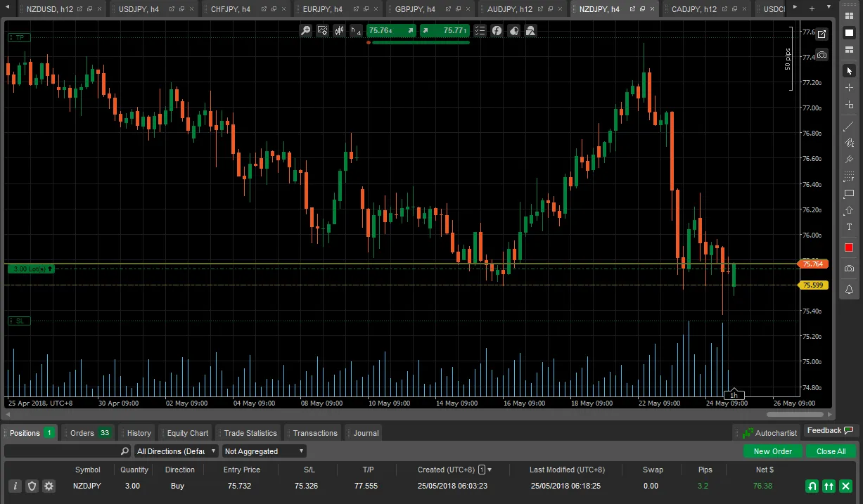Screen dimensions: 863x504
Task: Select the pointer cursor tool
Action: (x=849, y=71)
